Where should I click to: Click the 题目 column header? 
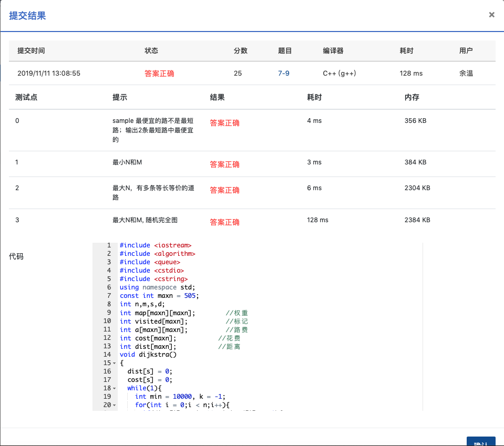tap(285, 50)
